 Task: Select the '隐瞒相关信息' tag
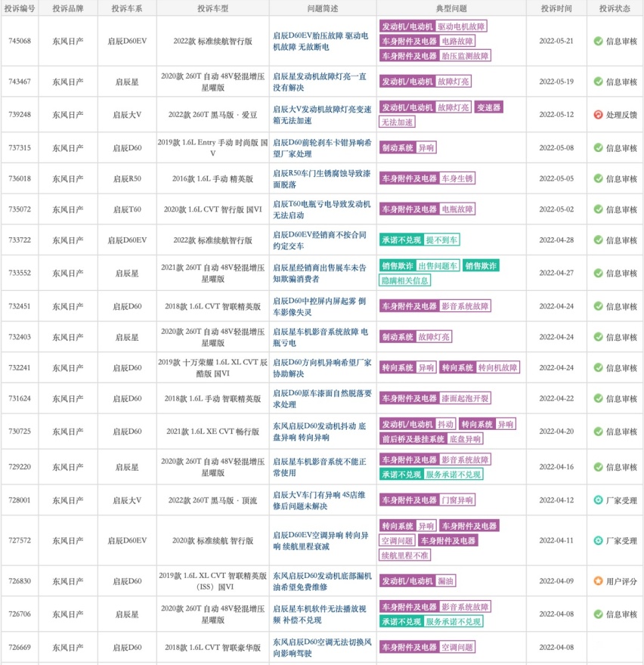pyautogui.click(x=404, y=280)
